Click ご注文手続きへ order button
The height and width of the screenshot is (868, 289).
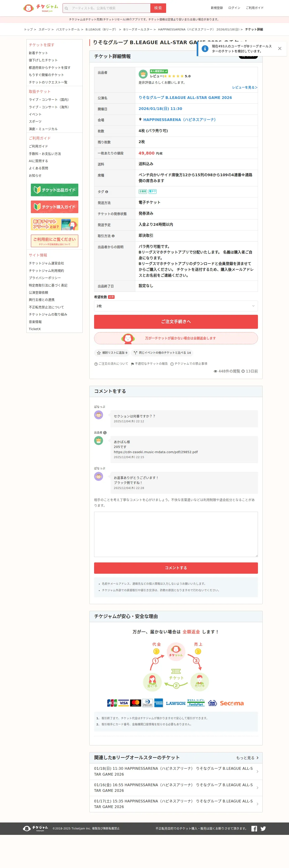pyautogui.click(x=176, y=322)
